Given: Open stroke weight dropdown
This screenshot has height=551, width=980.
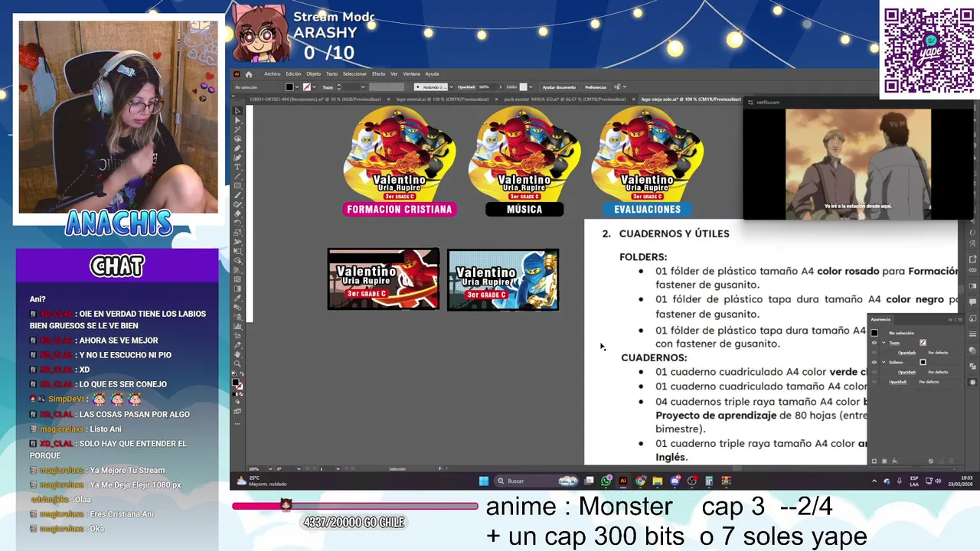Looking at the screenshot, I should (363, 87).
